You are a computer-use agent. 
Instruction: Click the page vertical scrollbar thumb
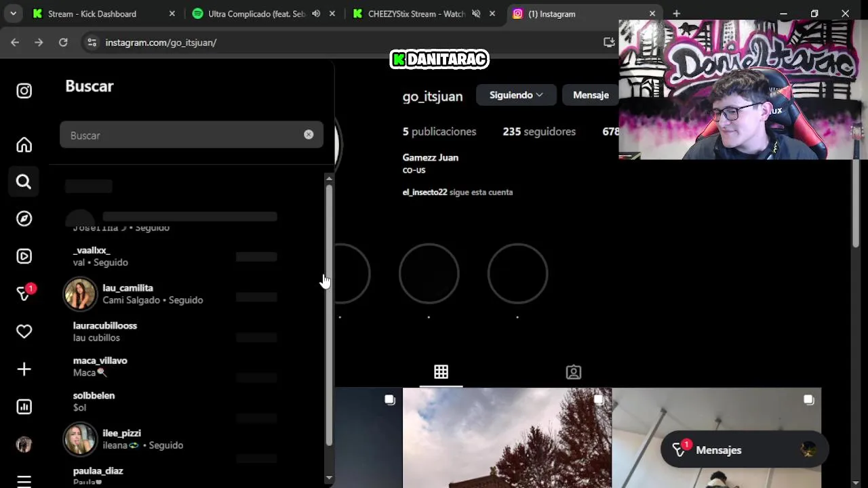[x=856, y=203]
